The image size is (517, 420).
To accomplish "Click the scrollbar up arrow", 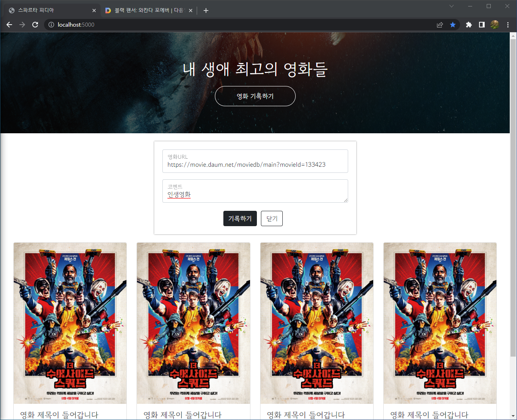I will click(513, 36).
